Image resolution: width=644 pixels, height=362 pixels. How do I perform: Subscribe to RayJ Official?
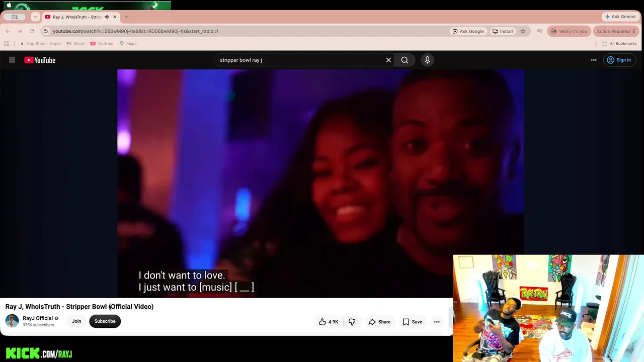pyautogui.click(x=105, y=321)
